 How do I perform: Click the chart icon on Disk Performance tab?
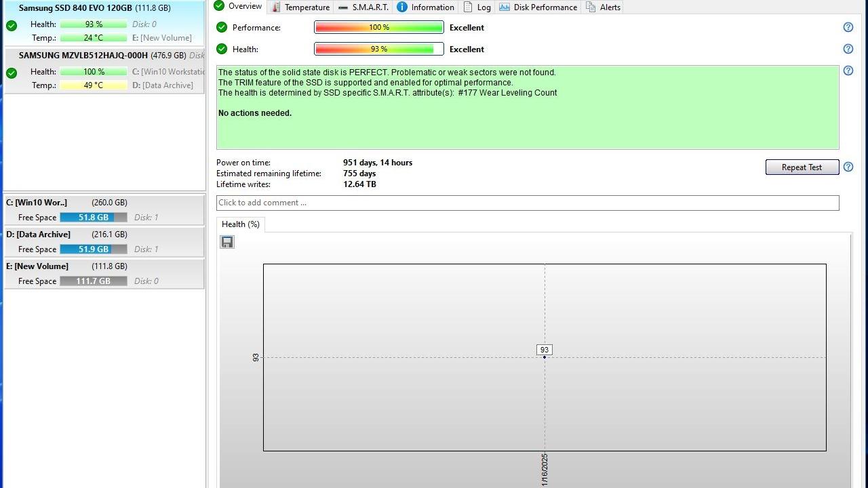tap(505, 7)
